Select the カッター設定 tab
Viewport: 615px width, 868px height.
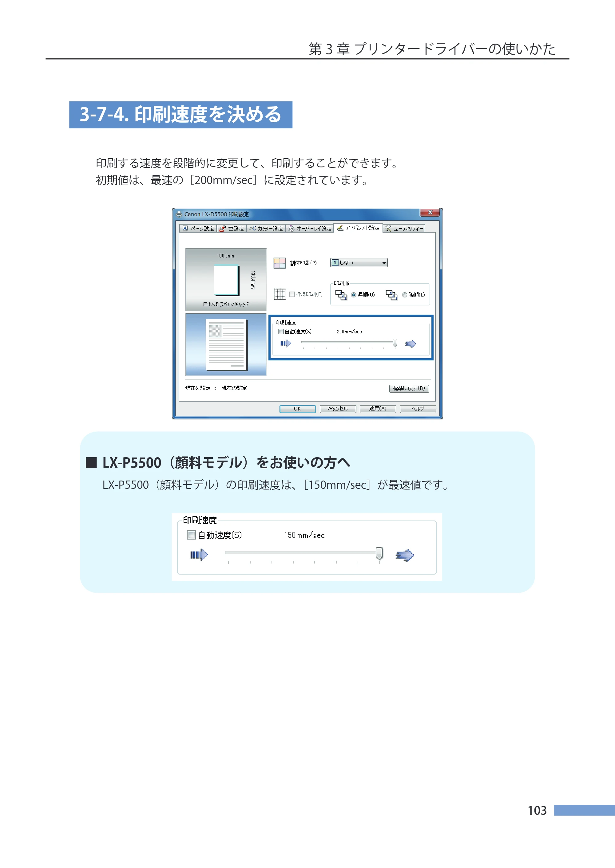[266, 229]
